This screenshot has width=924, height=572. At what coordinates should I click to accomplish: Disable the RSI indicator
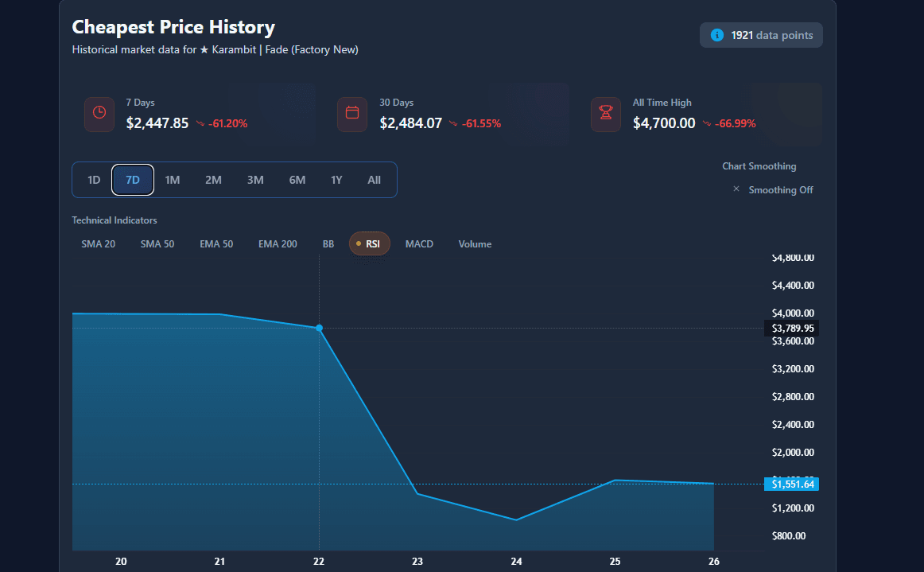pos(369,243)
